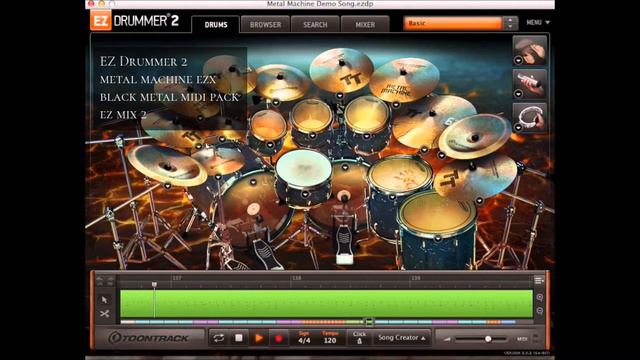Click bar 138 on the timeline ruler
Image resolution: width=640 pixels, height=360 pixels.
point(297,278)
